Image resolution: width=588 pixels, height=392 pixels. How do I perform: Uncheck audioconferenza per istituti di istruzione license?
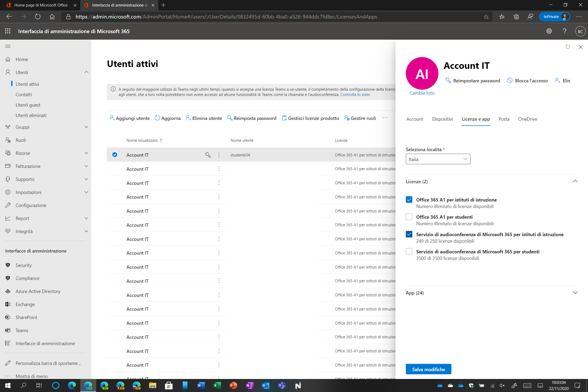[x=409, y=234]
